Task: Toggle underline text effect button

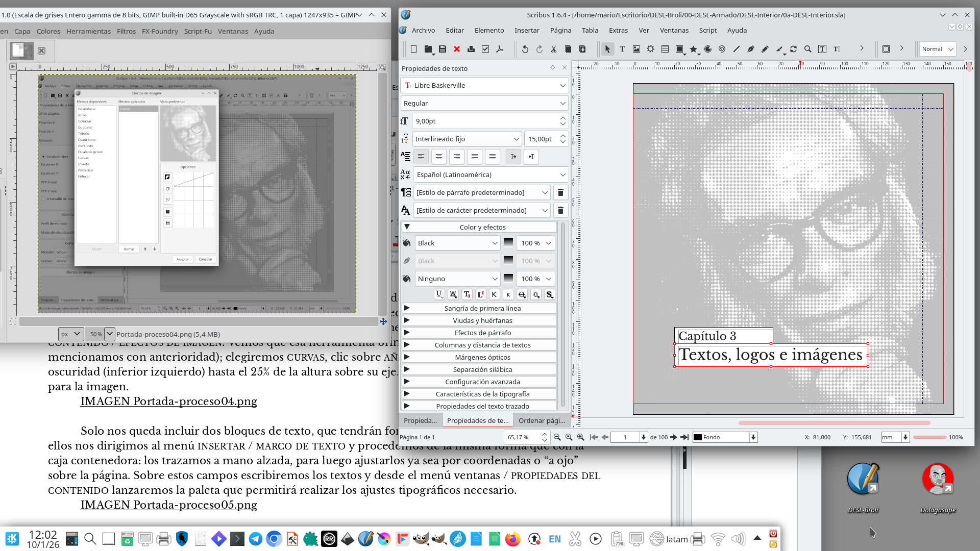Action: point(439,294)
